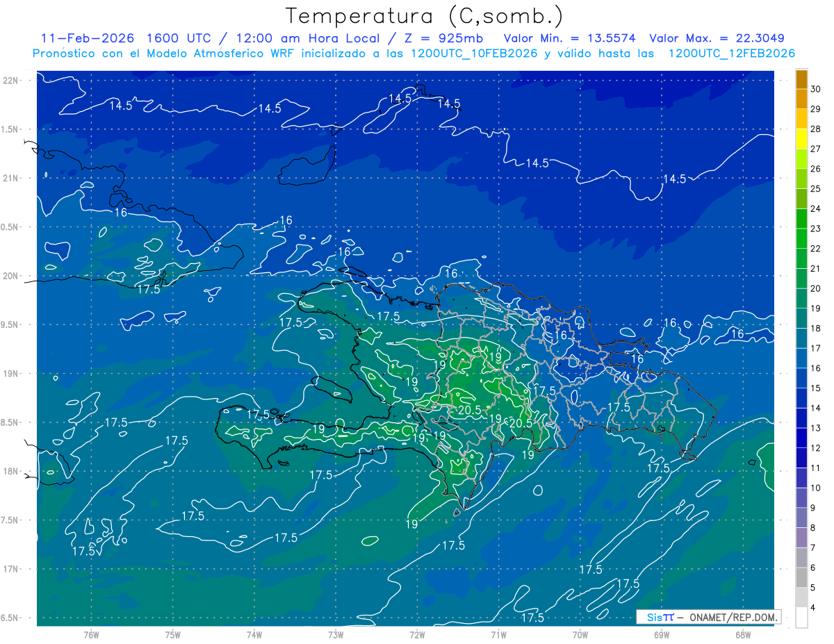Click the "17N" latitude axis label

pos(11,569)
